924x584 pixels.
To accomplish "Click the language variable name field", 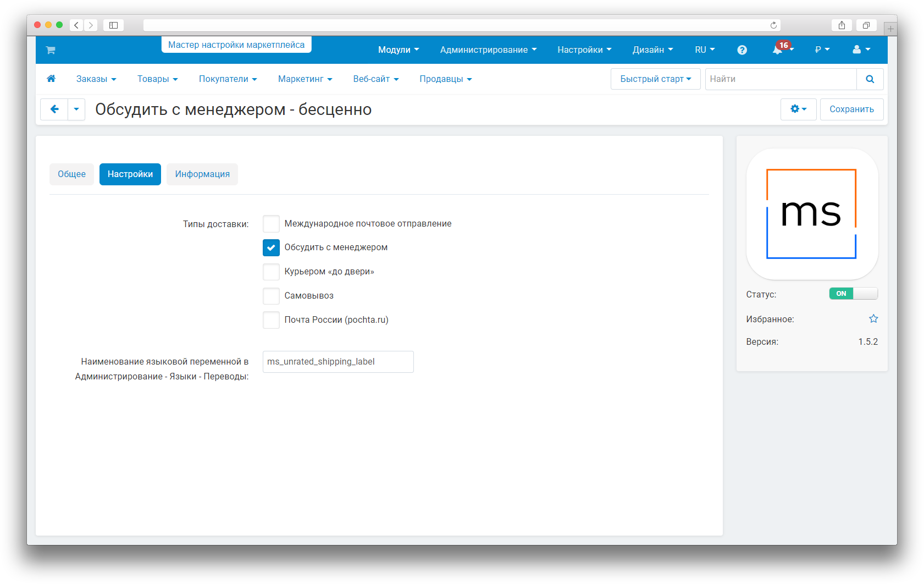I will click(338, 362).
